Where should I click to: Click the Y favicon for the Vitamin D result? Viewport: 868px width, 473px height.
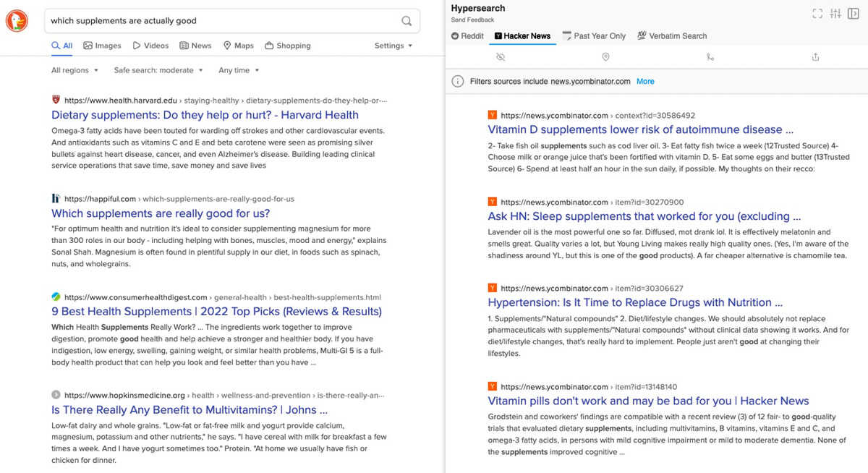click(x=493, y=115)
